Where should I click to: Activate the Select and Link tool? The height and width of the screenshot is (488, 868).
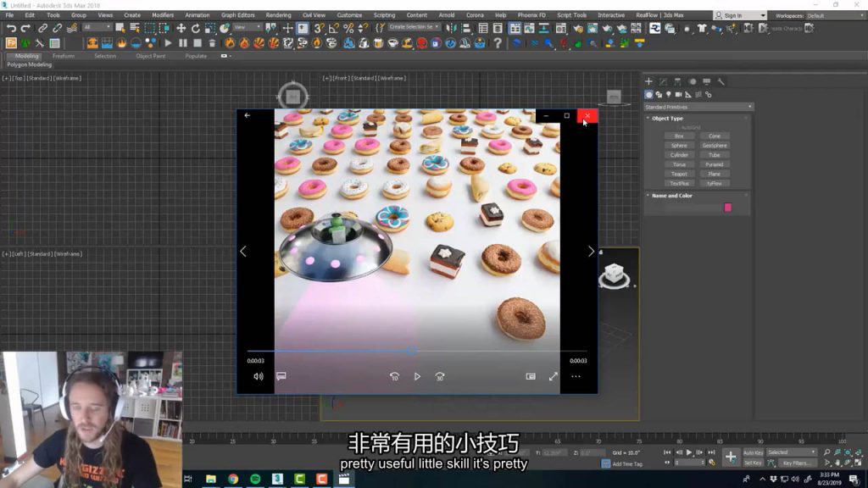[x=42, y=28]
